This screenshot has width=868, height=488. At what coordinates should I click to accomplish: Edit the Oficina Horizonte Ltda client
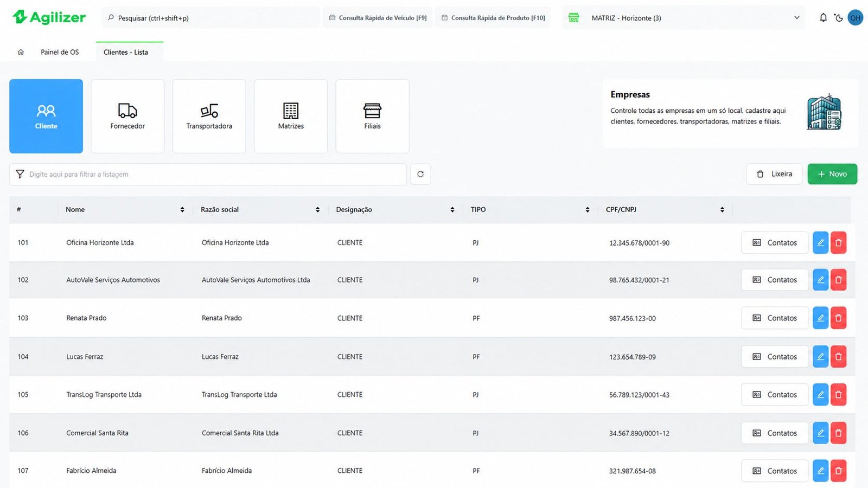coord(820,242)
